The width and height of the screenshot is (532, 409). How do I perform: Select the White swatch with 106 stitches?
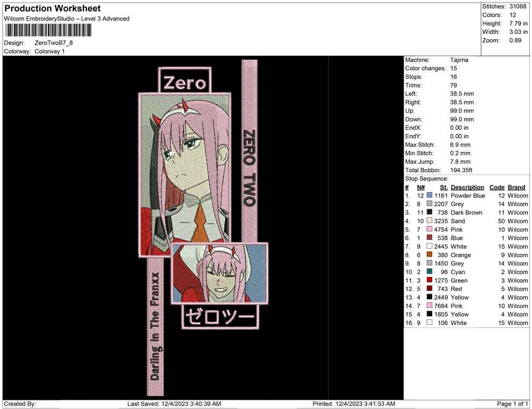[x=429, y=323]
